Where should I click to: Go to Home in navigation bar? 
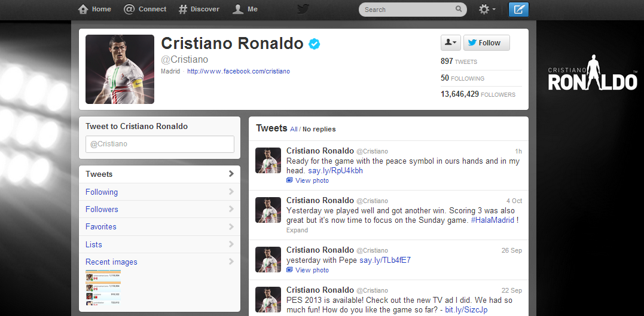pyautogui.click(x=95, y=10)
